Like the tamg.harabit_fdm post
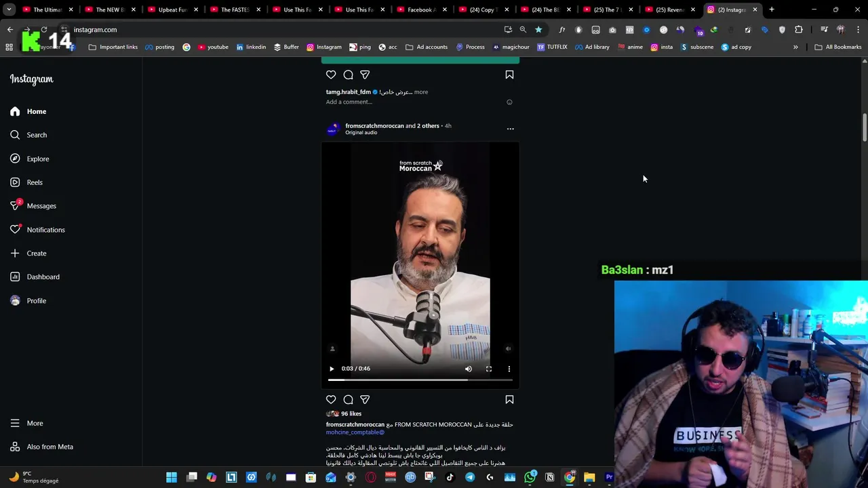This screenshot has height=488, width=868. 331,75
